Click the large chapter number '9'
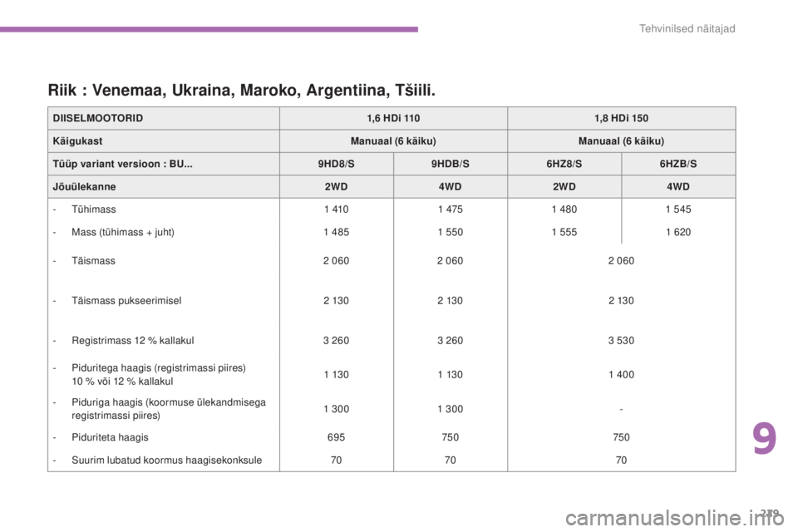This screenshot has width=798, height=532. click(x=765, y=439)
